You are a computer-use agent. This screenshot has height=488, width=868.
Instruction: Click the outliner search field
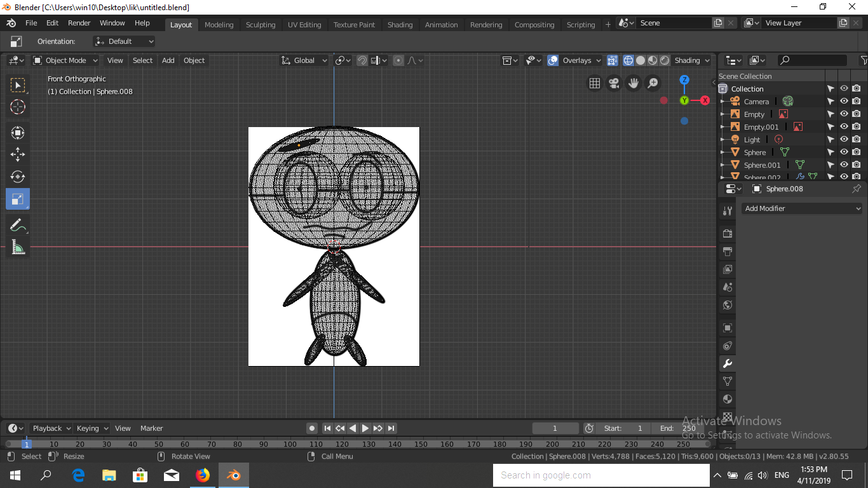[x=812, y=60]
